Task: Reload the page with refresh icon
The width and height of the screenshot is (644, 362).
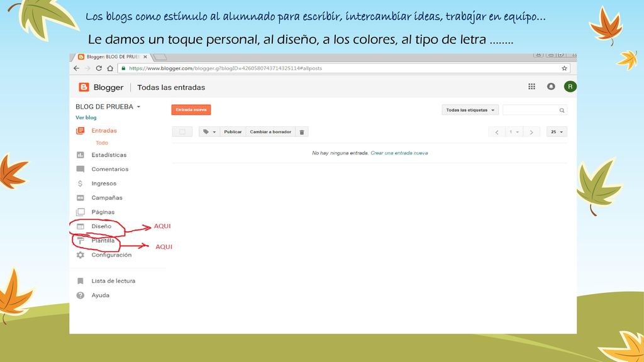Action: 99,68
